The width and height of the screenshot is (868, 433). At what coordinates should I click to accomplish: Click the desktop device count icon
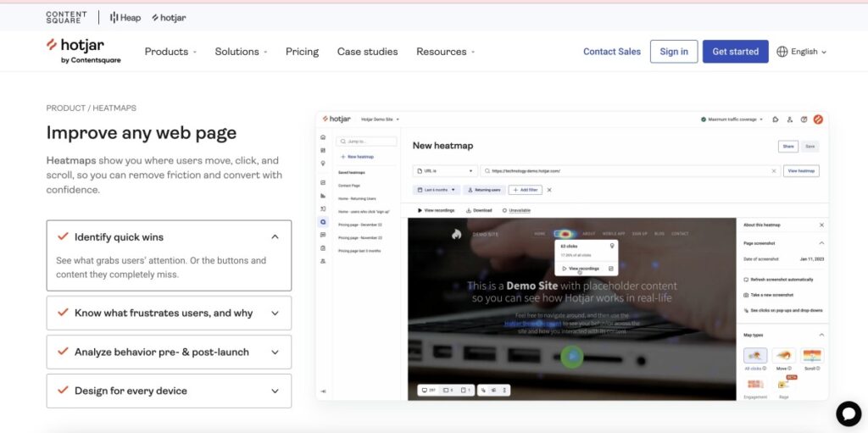(426, 391)
